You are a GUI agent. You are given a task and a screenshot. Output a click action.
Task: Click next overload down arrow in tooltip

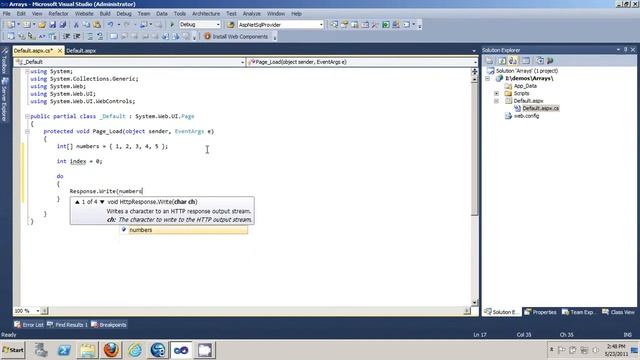[102, 202]
